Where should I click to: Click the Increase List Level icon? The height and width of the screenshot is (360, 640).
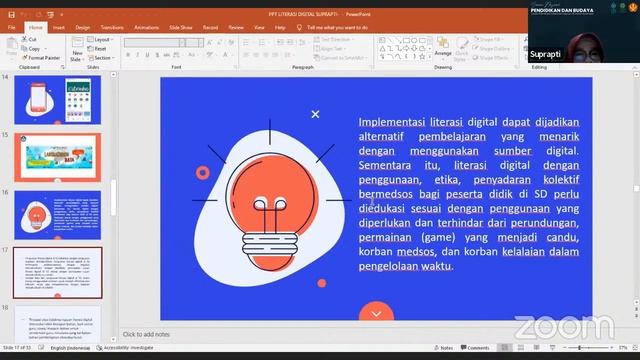click(x=290, y=42)
